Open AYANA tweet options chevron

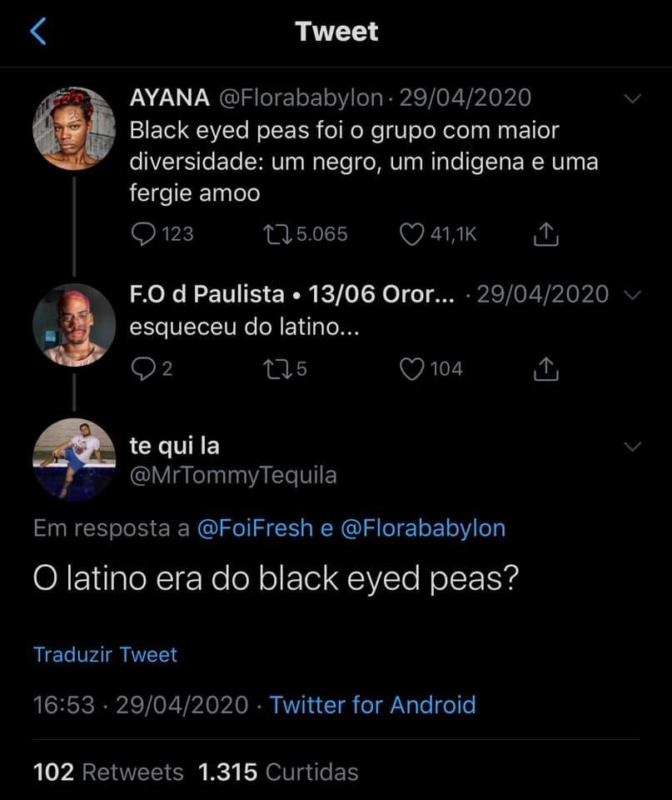(633, 99)
